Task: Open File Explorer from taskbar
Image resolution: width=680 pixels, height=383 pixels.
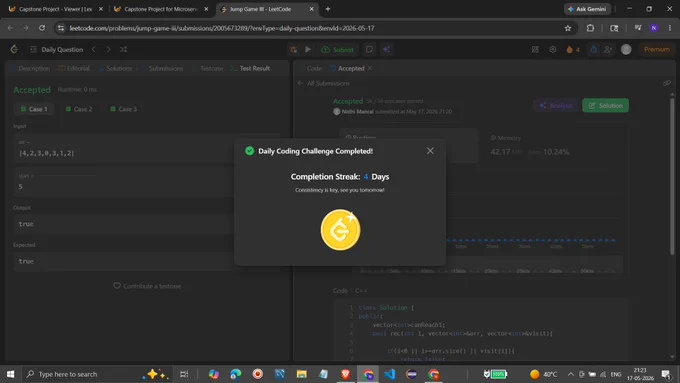Action: point(301,374)
